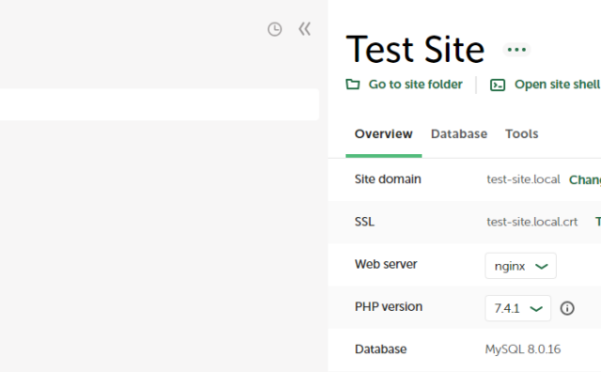Open the recent sites clock icon

(x=274, y=29)
